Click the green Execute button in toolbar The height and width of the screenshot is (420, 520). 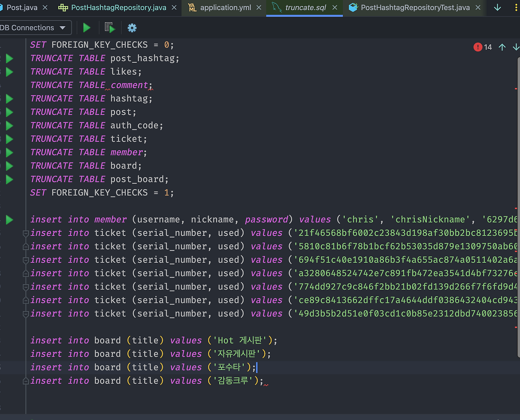87,28
